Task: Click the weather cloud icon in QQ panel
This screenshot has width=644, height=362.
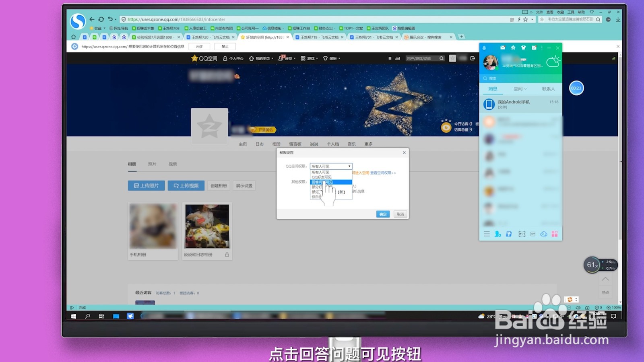Action: pos(553,62)
